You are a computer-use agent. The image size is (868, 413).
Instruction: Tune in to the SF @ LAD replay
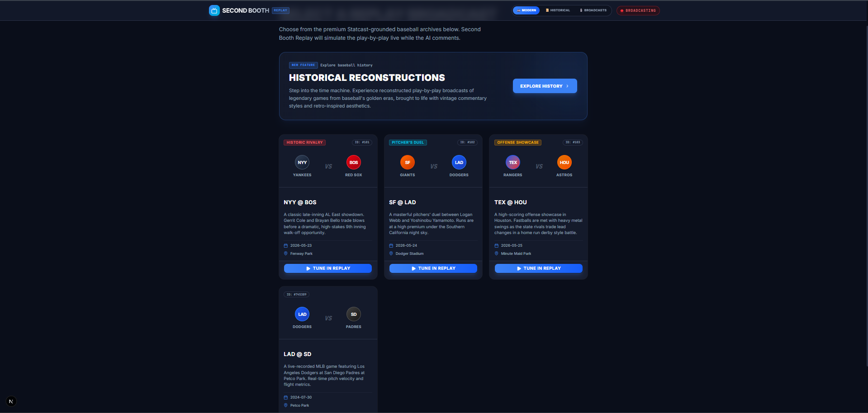pos(433,268)
